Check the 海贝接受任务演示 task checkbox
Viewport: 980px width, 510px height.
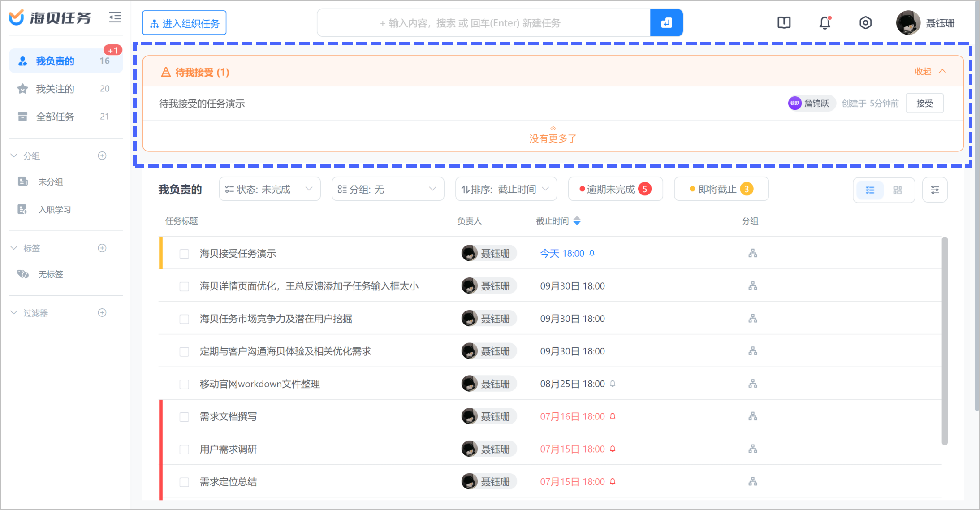pos(184,254)
